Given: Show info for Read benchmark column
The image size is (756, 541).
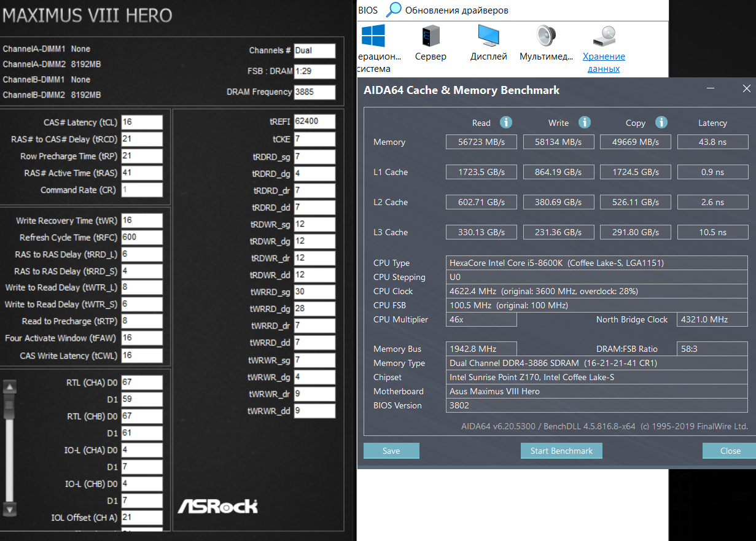Looking at the screenshot, I should [x=506, y=122].
